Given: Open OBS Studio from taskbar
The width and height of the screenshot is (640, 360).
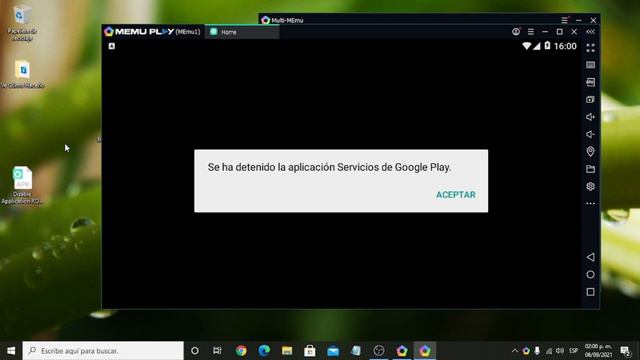Looking at the screenshot, I should tap(379, 351).
